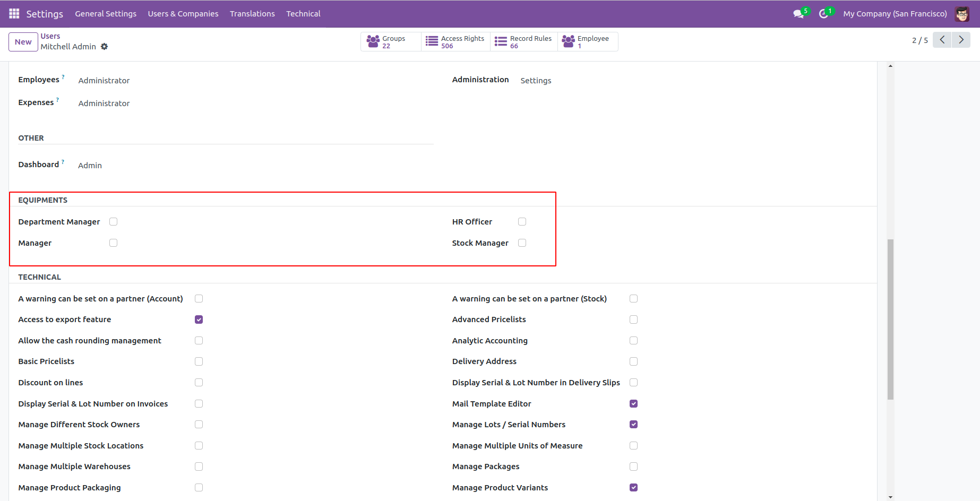This screenshot has width=980, height=501.
Task: Click the Mitchell Admin record title
Action: (68, 47)
